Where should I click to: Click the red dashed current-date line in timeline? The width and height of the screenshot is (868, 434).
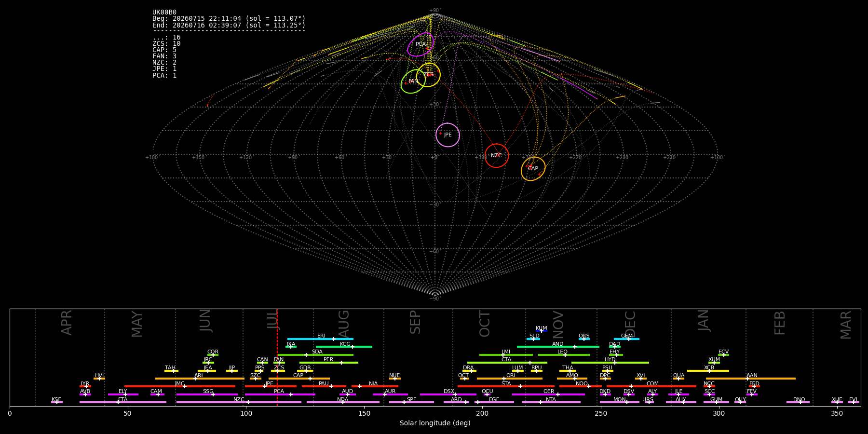click(277, 357)
